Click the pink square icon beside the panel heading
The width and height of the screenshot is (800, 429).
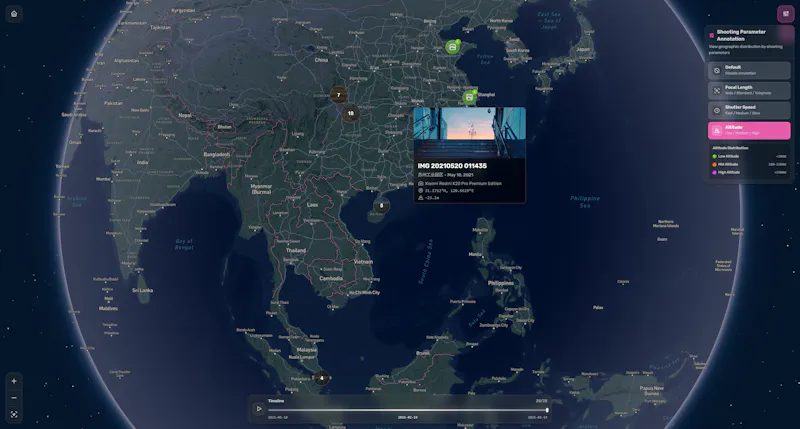tap(712, 35)
